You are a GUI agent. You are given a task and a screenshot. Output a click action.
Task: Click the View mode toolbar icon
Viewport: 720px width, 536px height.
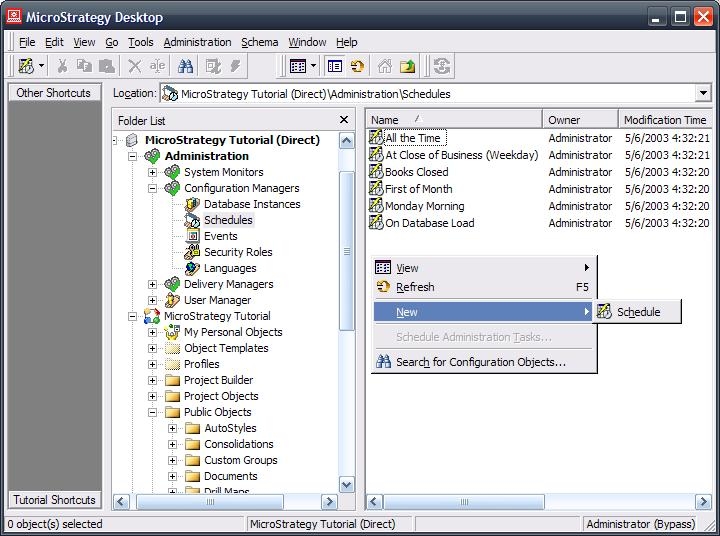pyautogui.click(x=298, y=67)
